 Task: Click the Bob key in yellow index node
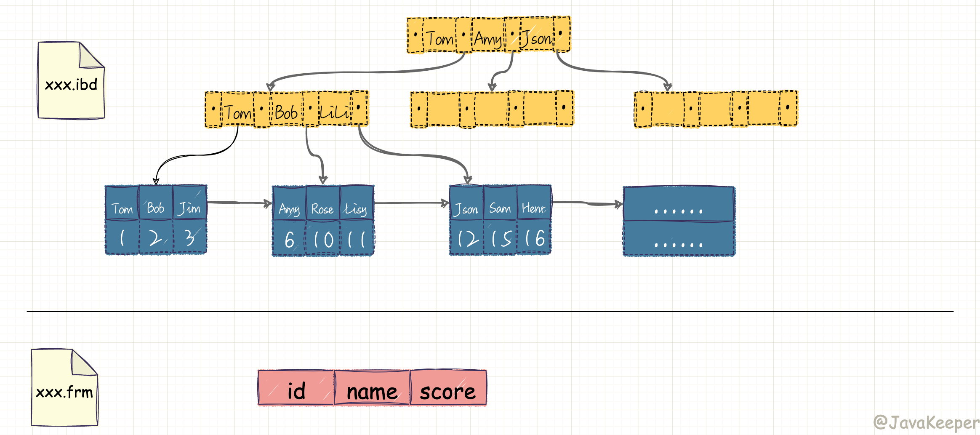click(286, 112)
